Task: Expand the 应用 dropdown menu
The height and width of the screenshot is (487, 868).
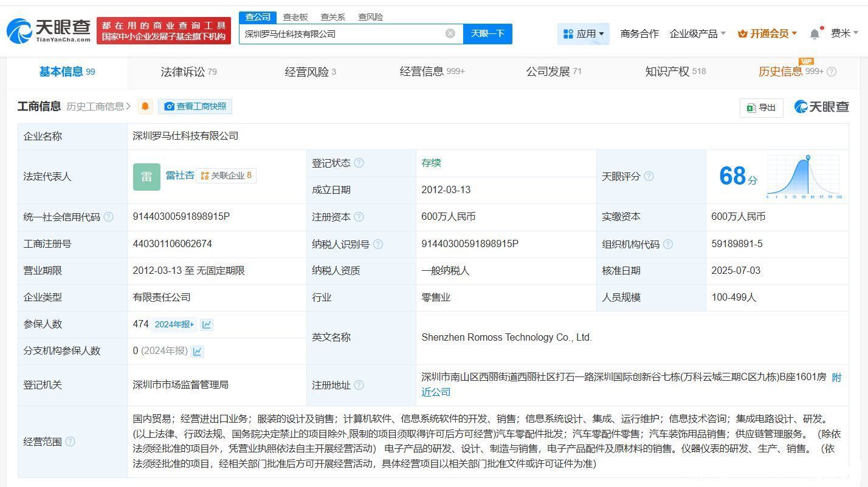Action: [584, 34]
